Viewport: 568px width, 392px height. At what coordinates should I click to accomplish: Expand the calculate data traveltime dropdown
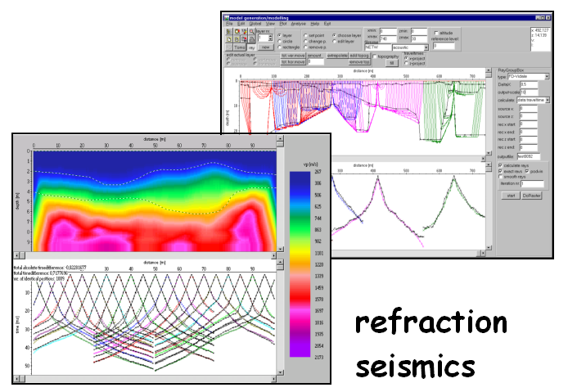tap(548, 100)
